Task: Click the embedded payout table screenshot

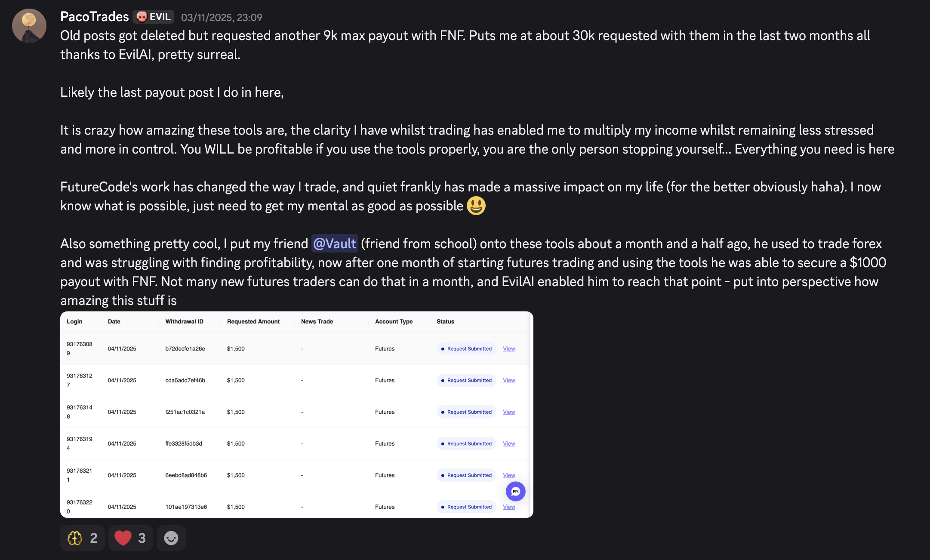Action: click(297, 413)
